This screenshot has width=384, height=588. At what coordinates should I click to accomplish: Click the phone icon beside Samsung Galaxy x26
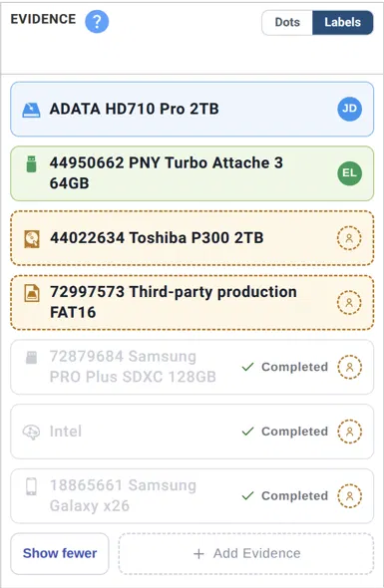pyautogui.click(x=31, y=486)
